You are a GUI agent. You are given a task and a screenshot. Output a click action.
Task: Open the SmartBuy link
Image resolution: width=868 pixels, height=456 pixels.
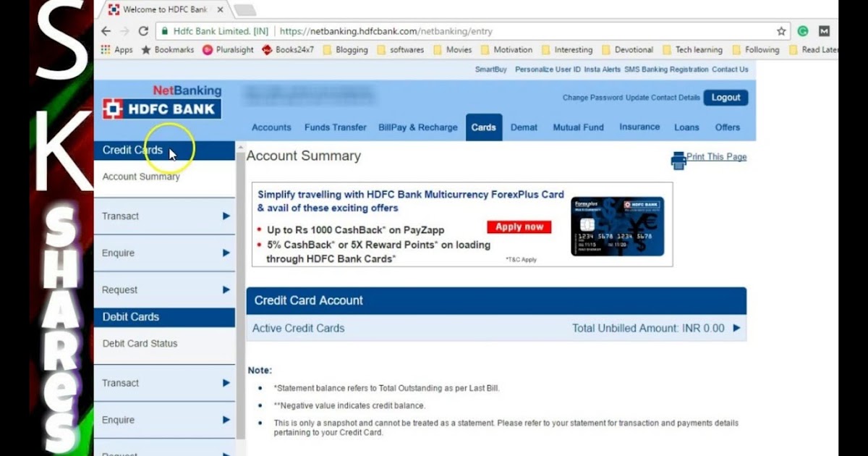[490, 69]
